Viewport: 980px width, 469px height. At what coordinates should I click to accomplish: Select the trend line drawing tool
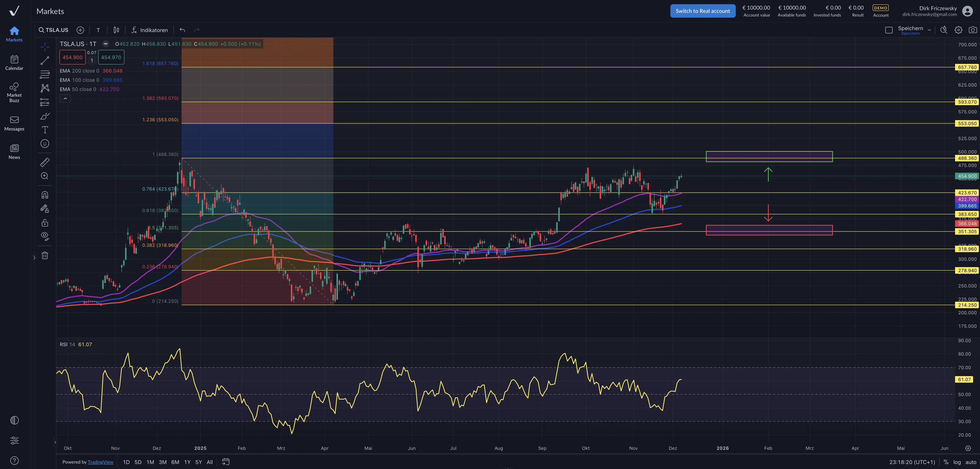tap(45, 60)
